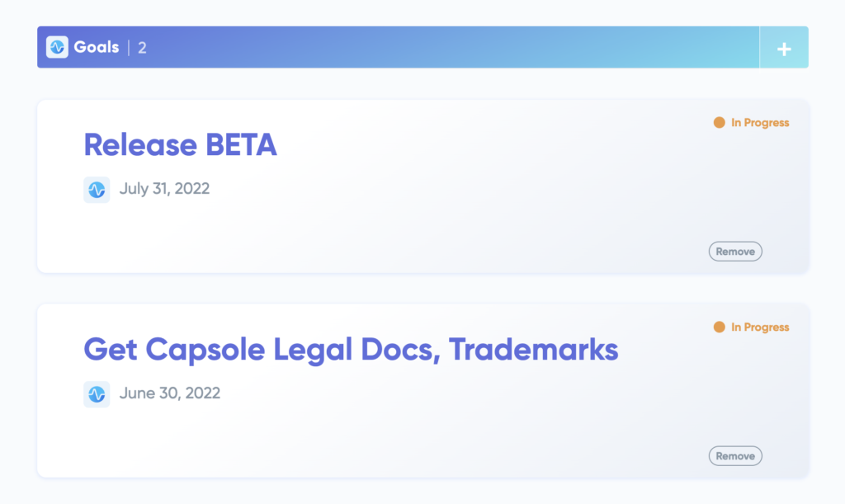Open the Release BETA goal title
This screenshot has height=504, width=845.
tap(180, 145)
